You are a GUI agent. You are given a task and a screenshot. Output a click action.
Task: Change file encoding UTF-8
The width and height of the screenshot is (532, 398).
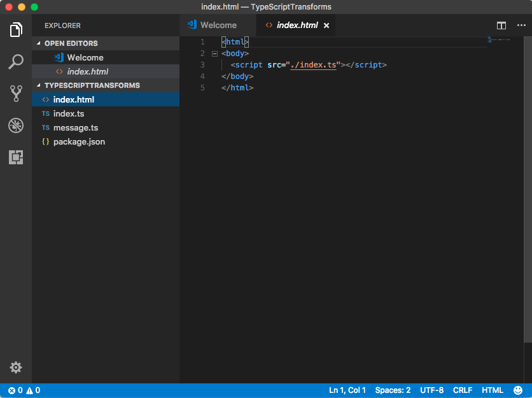point(431,390)
